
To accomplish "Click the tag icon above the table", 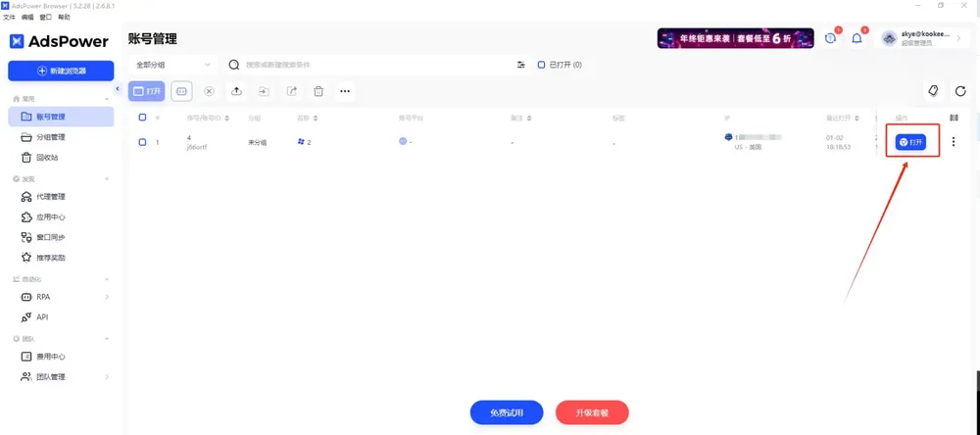I will [933, 91].
